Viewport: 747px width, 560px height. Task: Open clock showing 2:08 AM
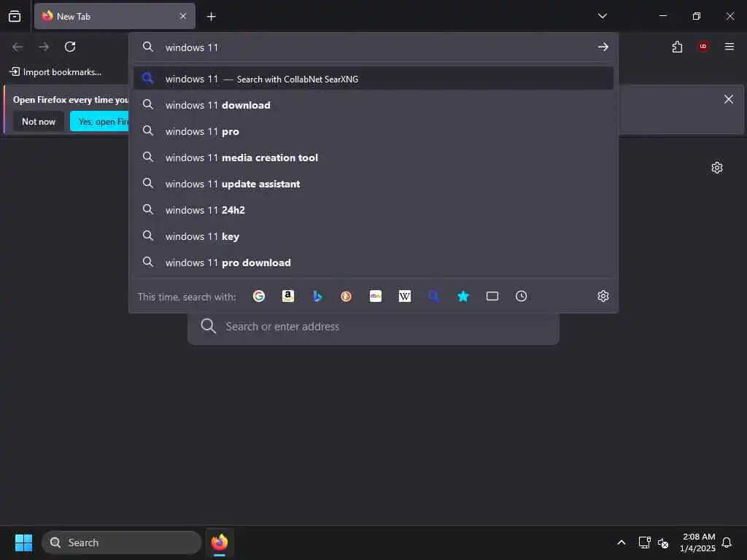click(698, 542)
